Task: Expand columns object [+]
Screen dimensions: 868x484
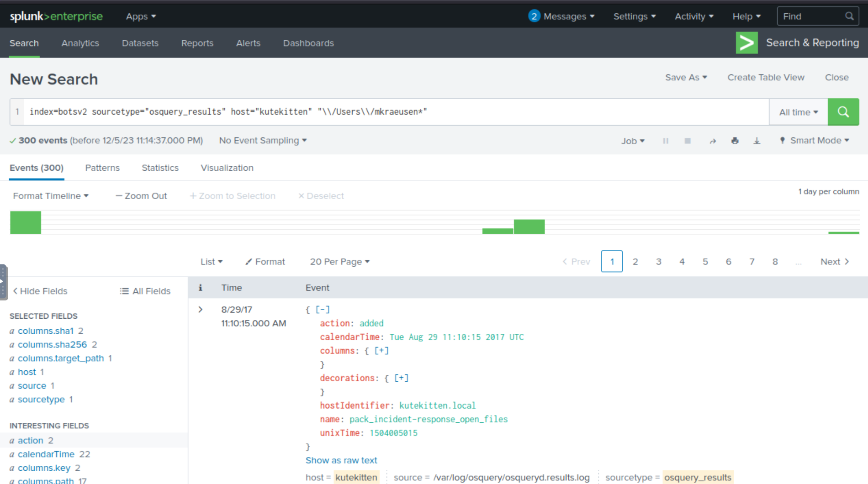Action: coord(381,351)
